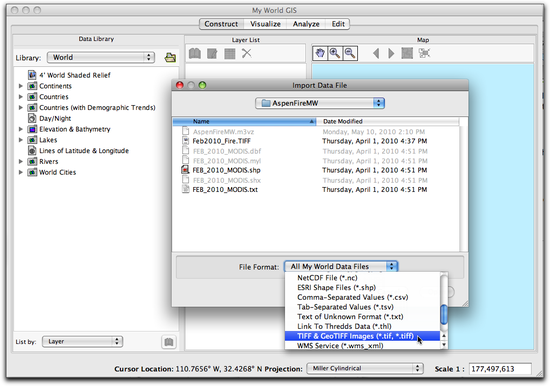
Task: Expand the Rivers tree node
Action: [20, 161]
